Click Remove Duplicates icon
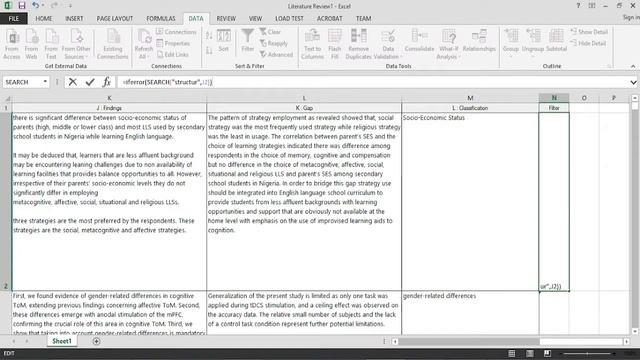The width and height of the screenshot is (640, 360). tap(358, 44)
